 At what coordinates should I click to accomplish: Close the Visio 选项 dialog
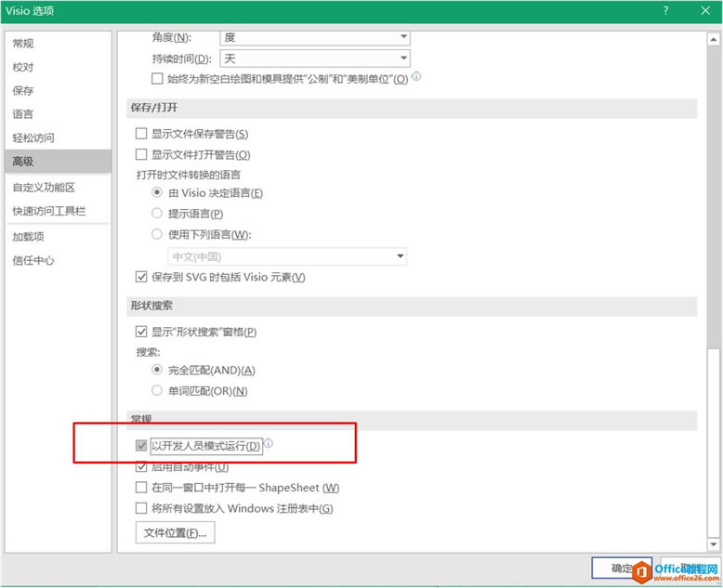pyautogui.click(x=705, y=10)
